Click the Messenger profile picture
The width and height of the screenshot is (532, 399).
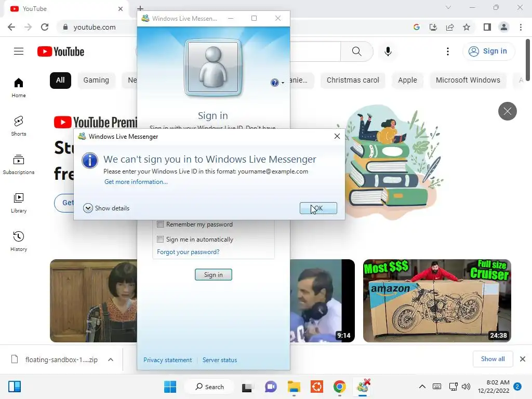click(213, 67)
